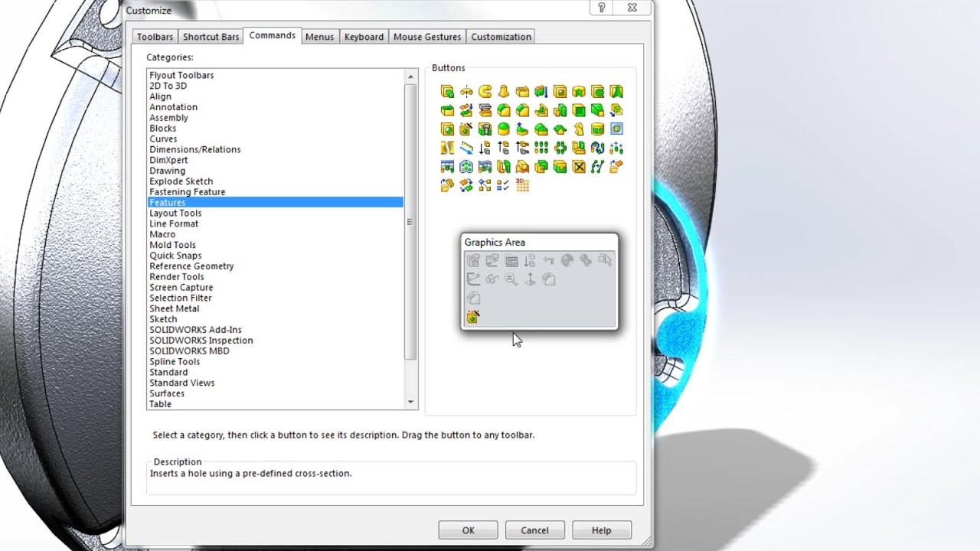Image resolution: width=980 pixels, height=551 pixels.
Task: Select the Dimensions/Relations category
Action: pyautogui.click(x=195, y=149)
